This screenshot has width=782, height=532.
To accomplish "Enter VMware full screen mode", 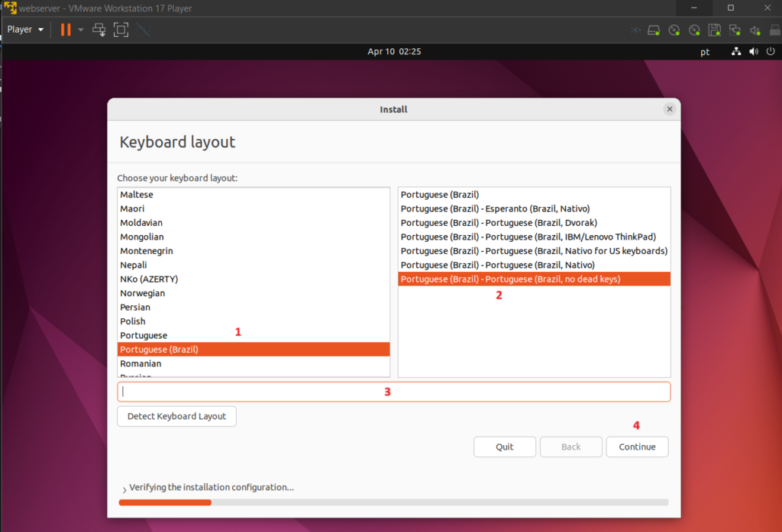I will 121,30.
